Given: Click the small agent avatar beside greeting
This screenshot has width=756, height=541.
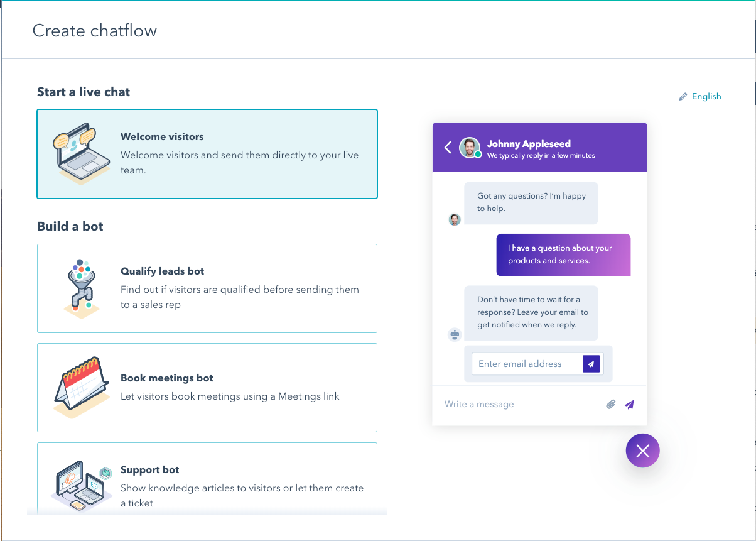Looking at the screenshot, I should click(x=455, y=219).
